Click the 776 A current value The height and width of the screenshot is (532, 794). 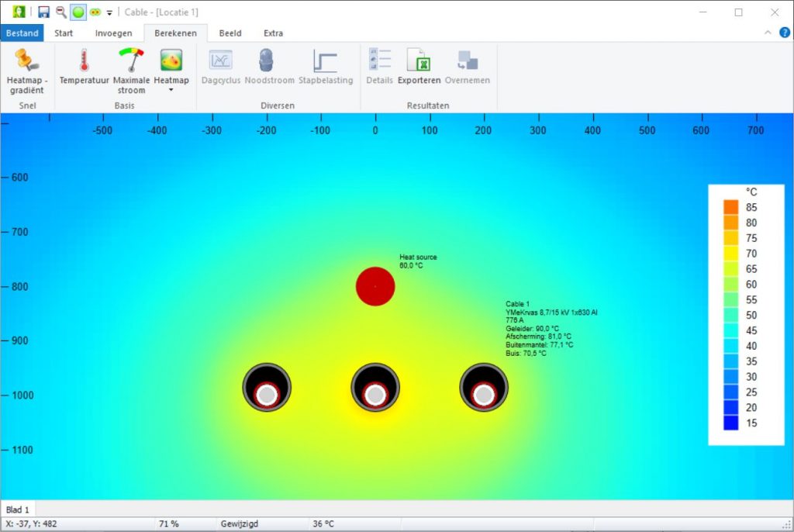tap(515, 320)
